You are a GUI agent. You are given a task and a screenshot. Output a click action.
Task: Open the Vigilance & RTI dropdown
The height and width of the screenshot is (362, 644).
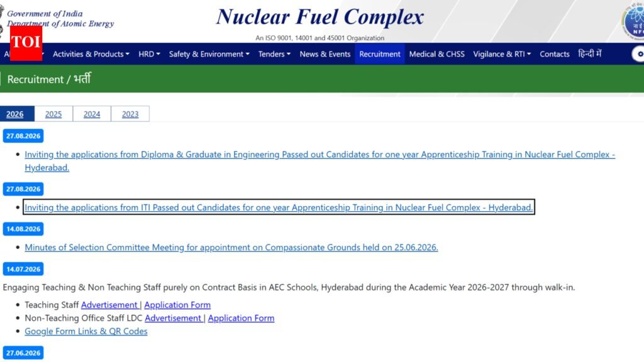click(x=502, y=54)
